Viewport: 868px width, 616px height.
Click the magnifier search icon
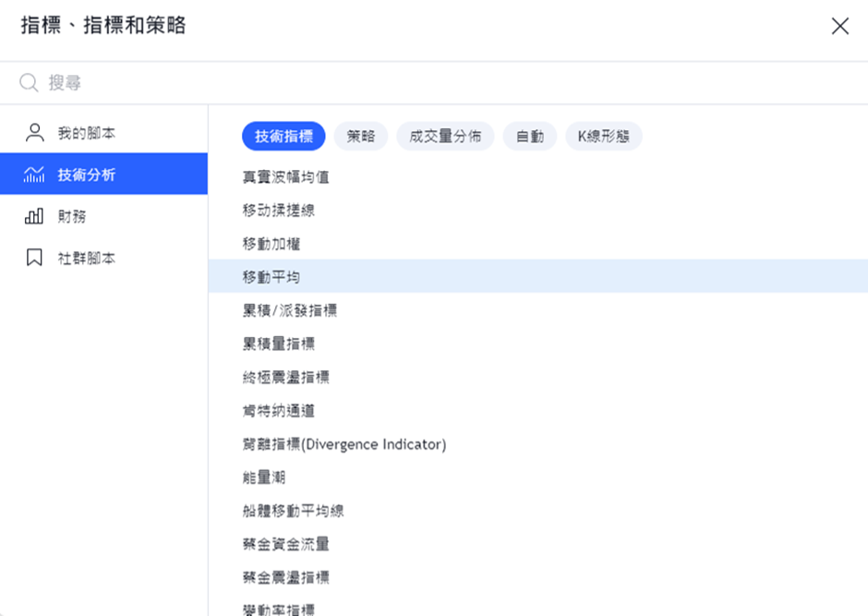(x=29, y=82)
